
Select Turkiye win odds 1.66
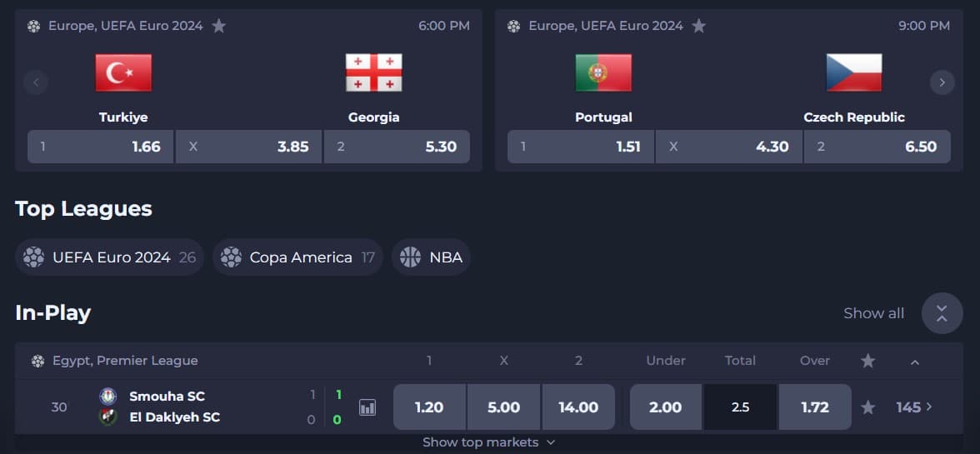pyautogui.click(x=100, y=147)
